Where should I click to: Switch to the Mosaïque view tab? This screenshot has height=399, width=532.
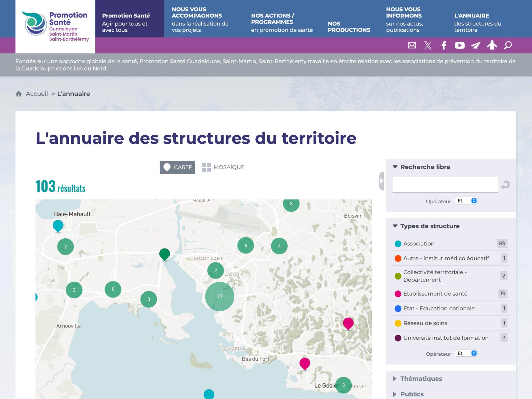[223, 167]
